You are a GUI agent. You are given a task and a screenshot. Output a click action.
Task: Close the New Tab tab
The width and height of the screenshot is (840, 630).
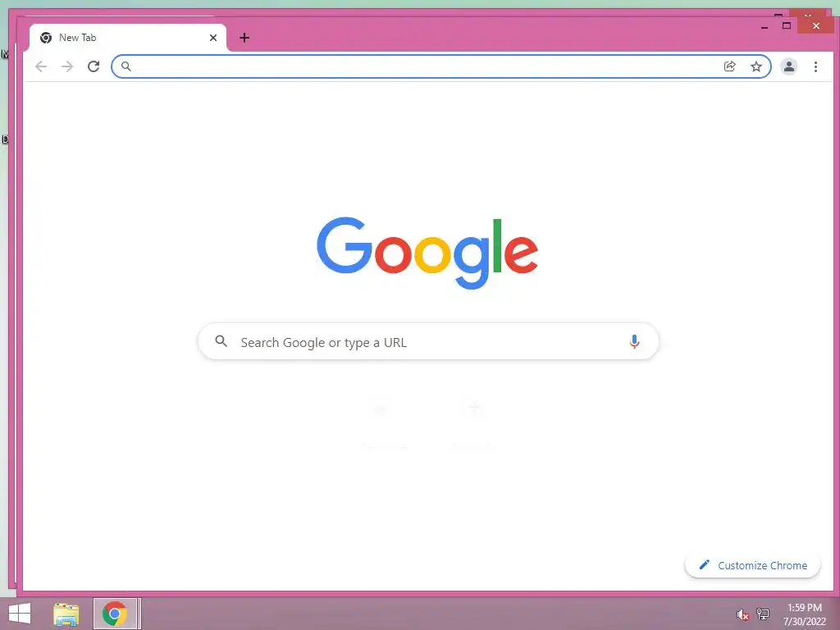pyautogui.click(x=213, y=38)
